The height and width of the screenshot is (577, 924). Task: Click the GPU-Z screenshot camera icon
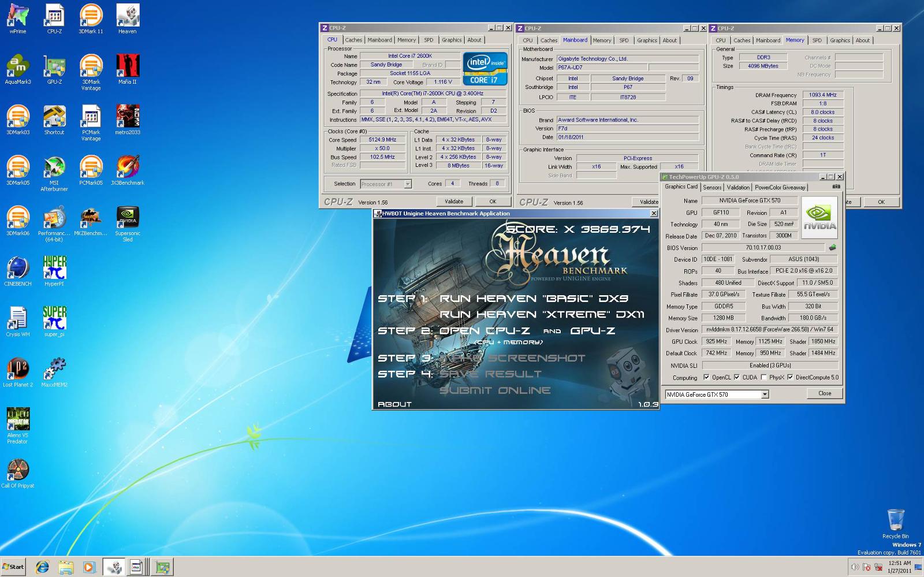[836, 187]
